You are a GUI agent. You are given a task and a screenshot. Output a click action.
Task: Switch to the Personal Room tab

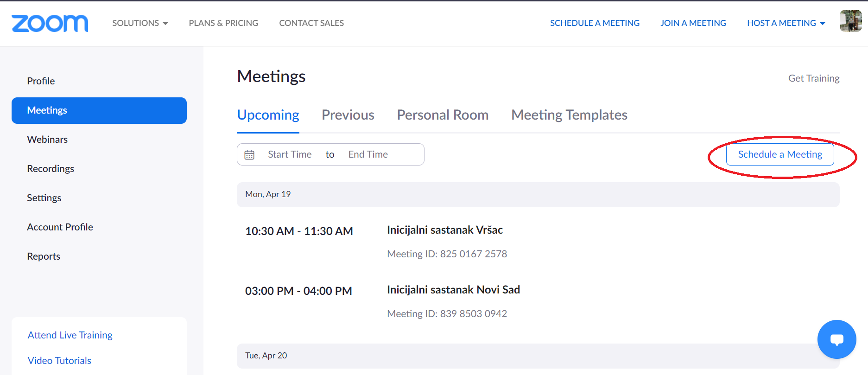(x=443, y=115)
